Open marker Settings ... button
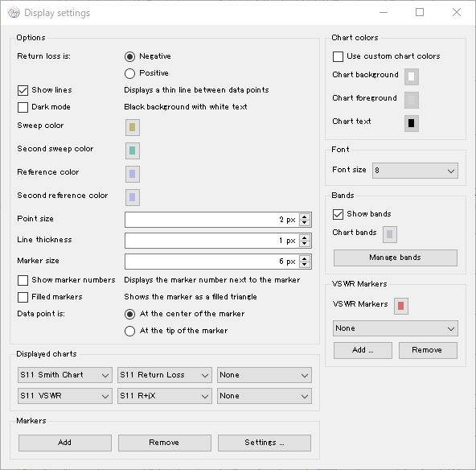Viewport: 476px width, 470px height. (265, 443)
